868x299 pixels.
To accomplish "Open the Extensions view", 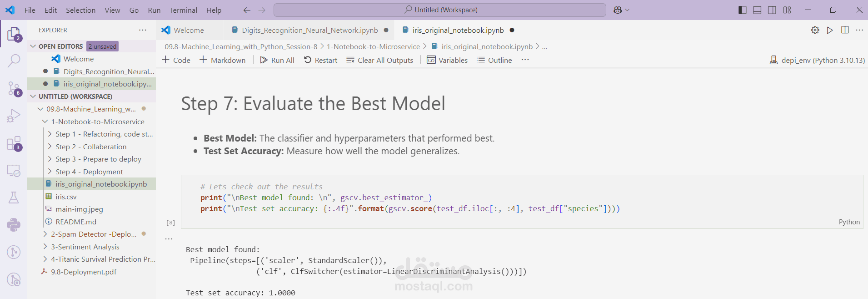I will [14, 143].
